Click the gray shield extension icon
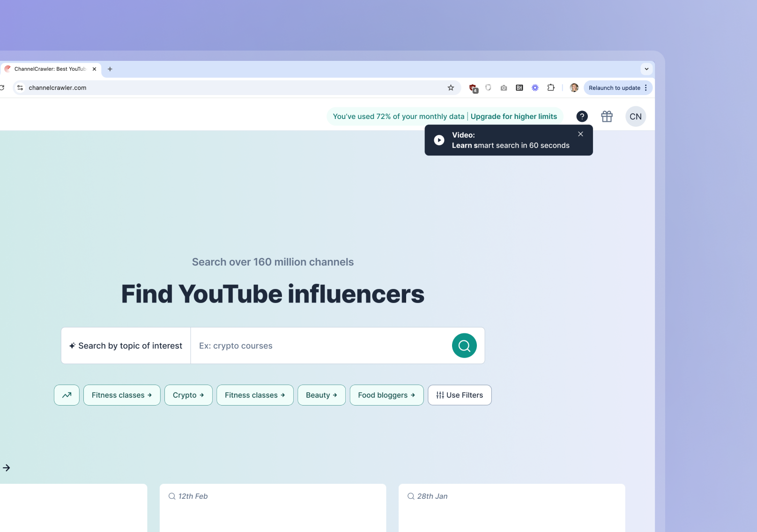Image resolution: width=757 pixels, height=532 pixels. [x=488, y=88]
